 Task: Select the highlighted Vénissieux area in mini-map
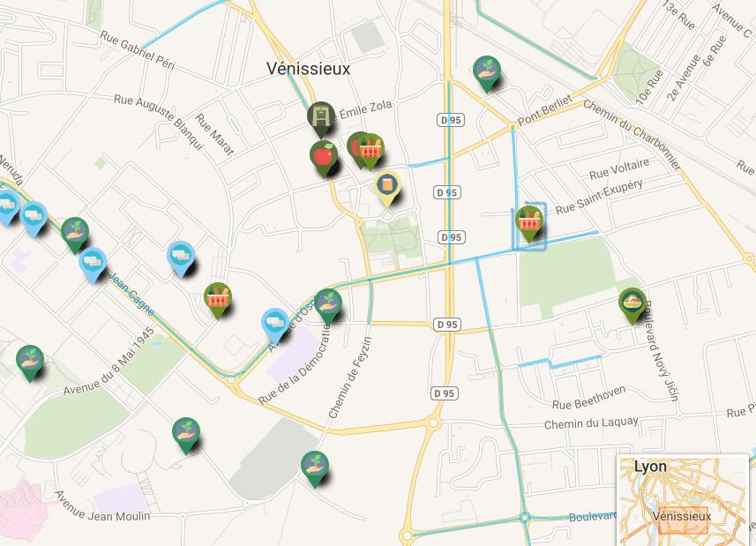click(x=682, y=520)
